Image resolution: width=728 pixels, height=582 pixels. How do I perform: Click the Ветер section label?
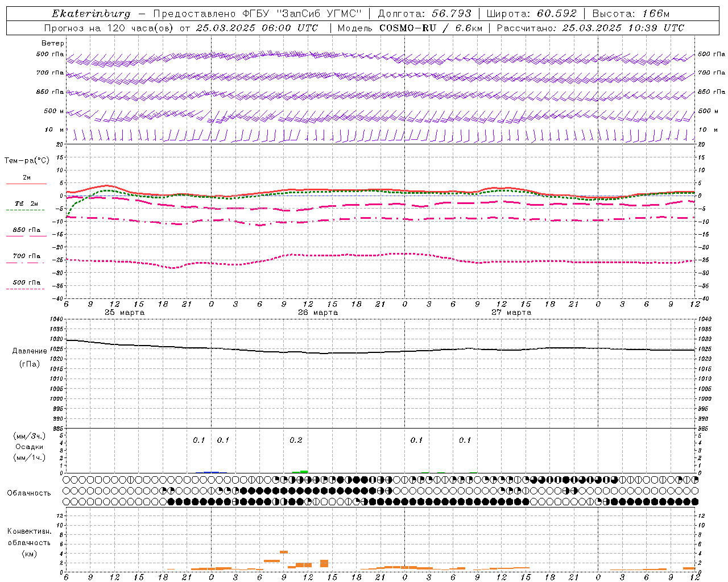(x=53, y=43)
